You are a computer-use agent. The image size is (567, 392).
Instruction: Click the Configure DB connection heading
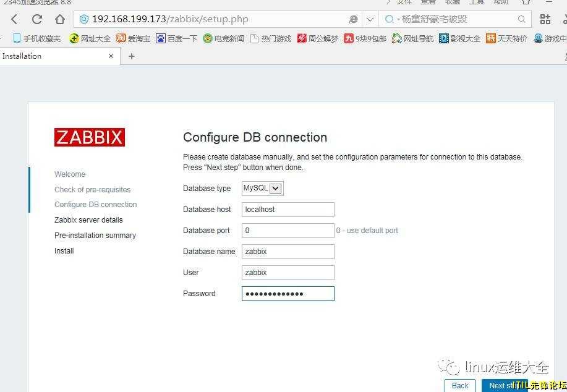(255, 137)
